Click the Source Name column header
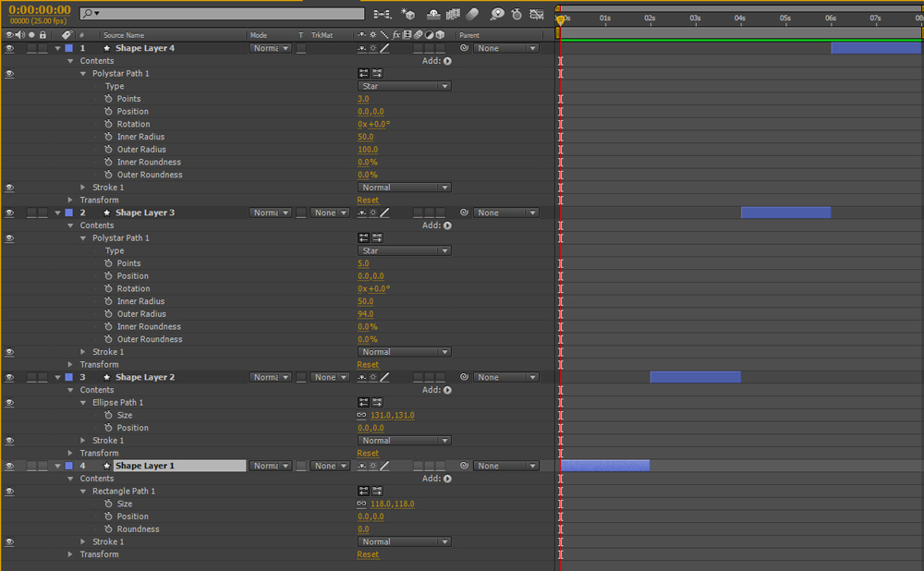Screen dimensions: 924x571 (x=124, y=35)
